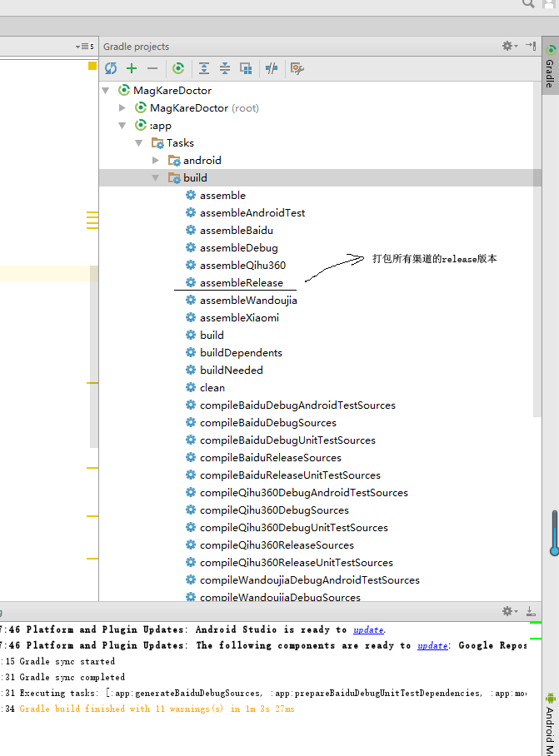Screen dimensions: 559x756
Task: Select compileBaiduReleaseUnitTestSources task
Action: (290, 475)
